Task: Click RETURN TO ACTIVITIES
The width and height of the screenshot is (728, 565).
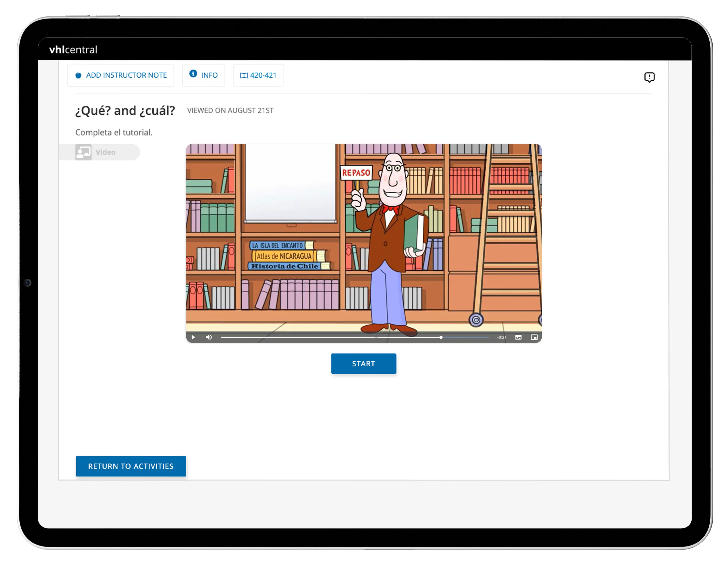Action: pyautogui.click(x=131, y=466)
